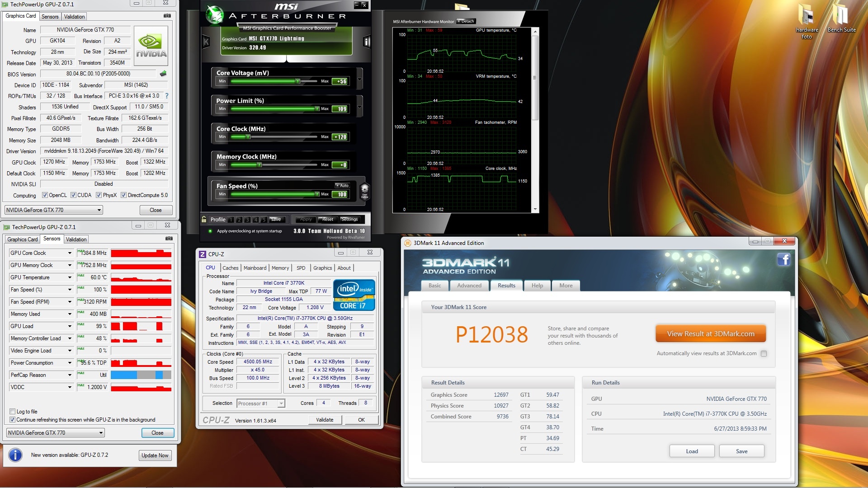Click View Result at 3DMark.com button
The height and width of the screenshot is (488, 868).
[x=710, y=334]
